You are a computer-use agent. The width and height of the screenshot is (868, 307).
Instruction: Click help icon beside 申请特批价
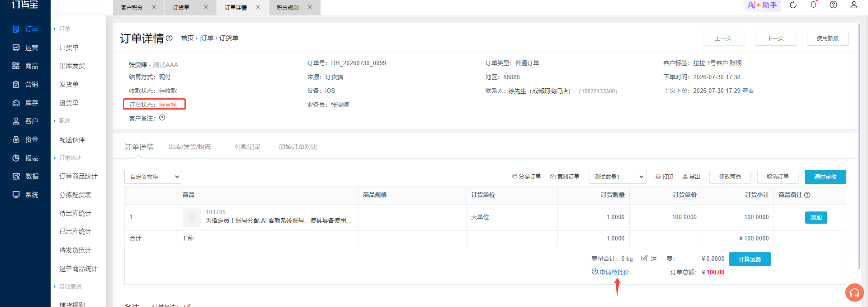coord(595,272)
